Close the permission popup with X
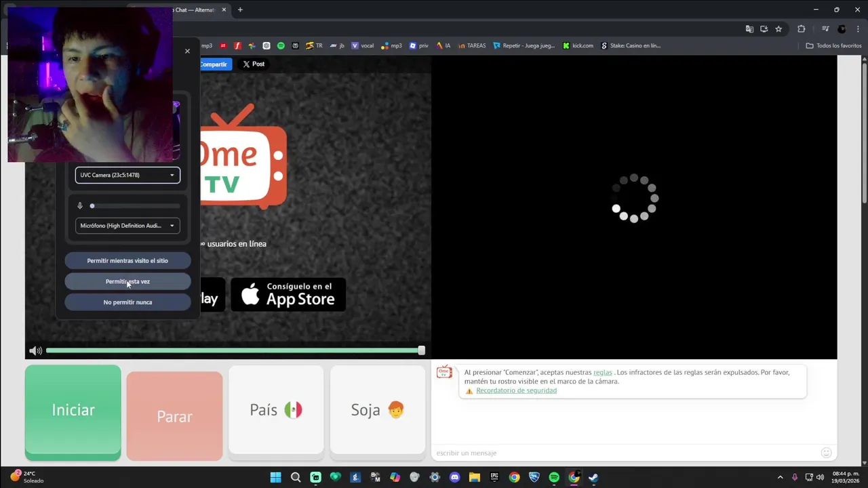The width and height of the screenshot is (868, 488). (187, 51)
